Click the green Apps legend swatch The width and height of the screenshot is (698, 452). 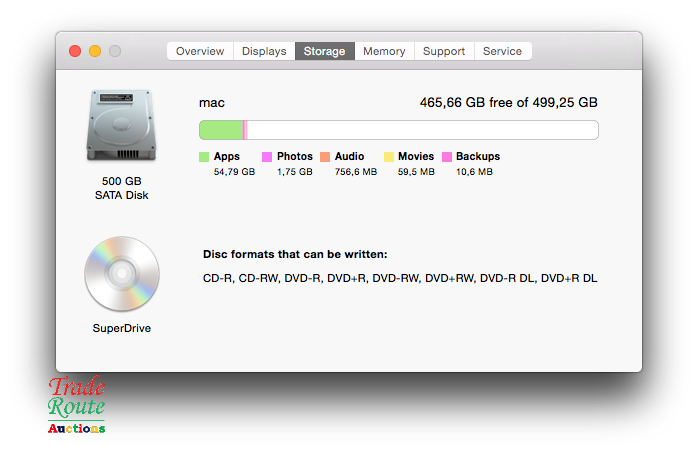[x=204, y=157]
